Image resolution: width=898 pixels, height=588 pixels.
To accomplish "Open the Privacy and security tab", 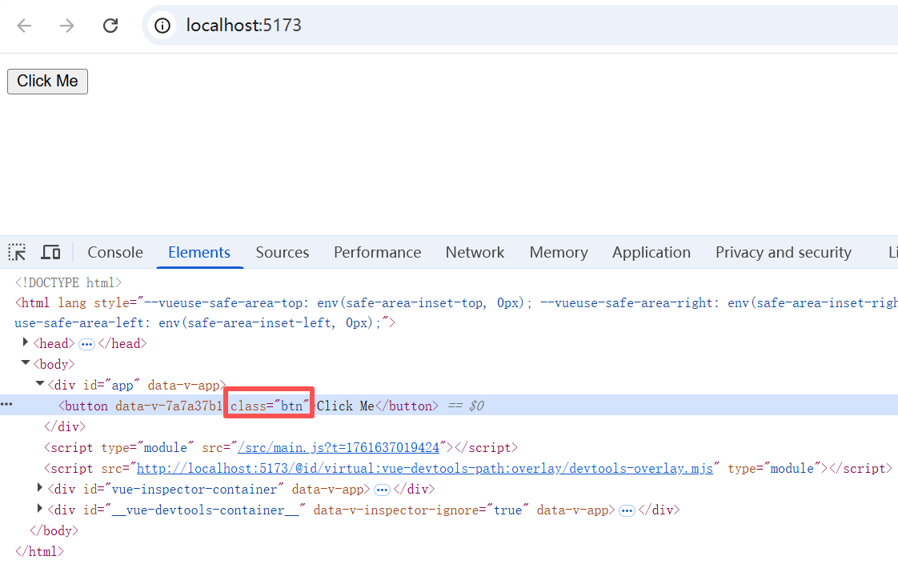I will coord(784,253).
